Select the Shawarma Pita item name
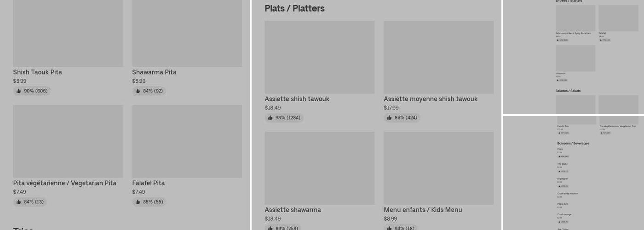Screen dimensions: 644x230 point(154,72)
